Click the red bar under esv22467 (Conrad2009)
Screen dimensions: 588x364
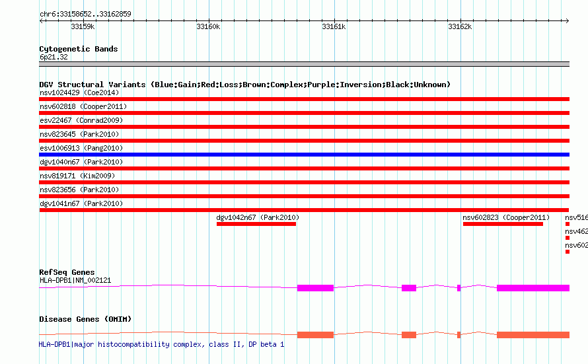[304, 127]
